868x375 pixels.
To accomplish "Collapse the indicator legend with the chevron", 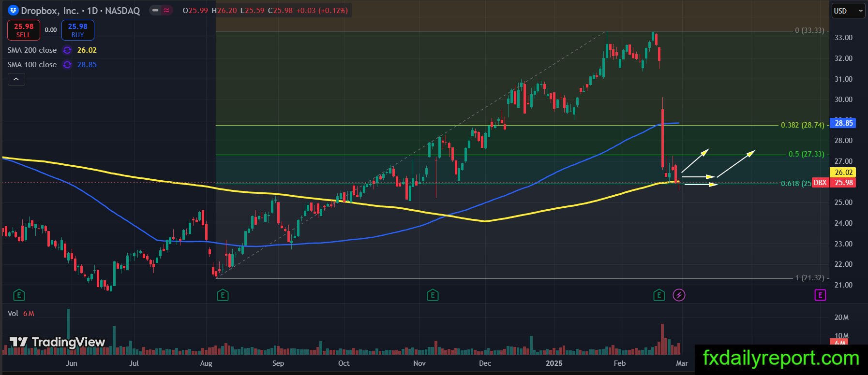I will 16,79.
